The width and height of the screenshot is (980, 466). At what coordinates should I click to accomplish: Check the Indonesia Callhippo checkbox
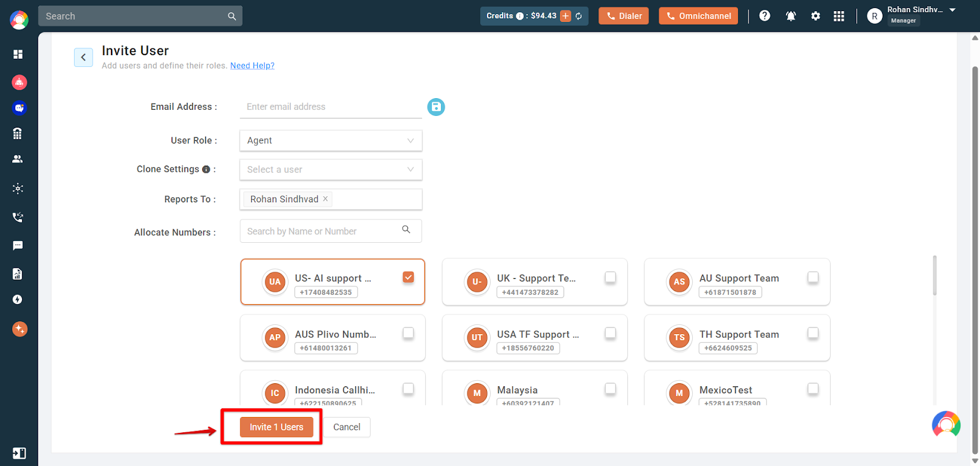click(409, 389)
